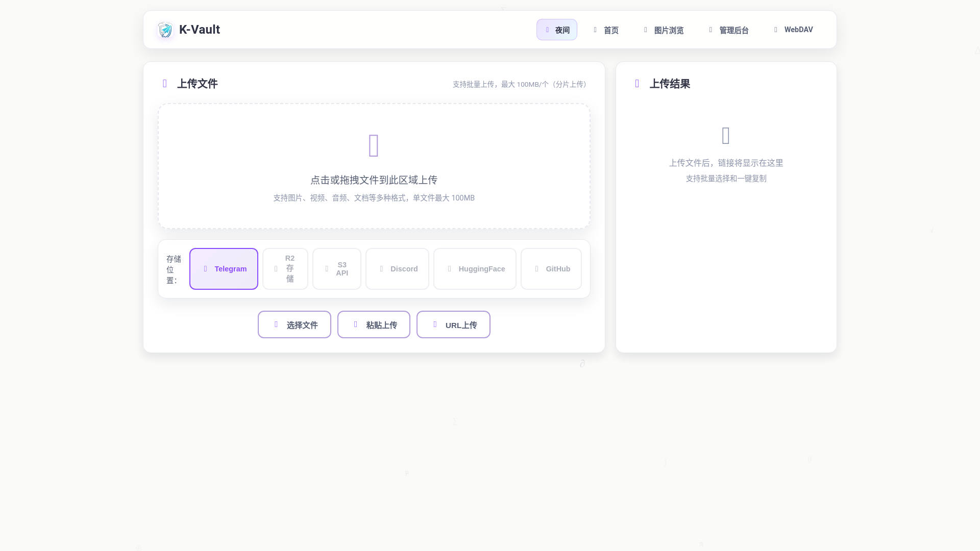Click 点击或拖拽文件到此区域上传 drop area text
This screenshot has height=551, width=980.
click(x=374, y=180)
